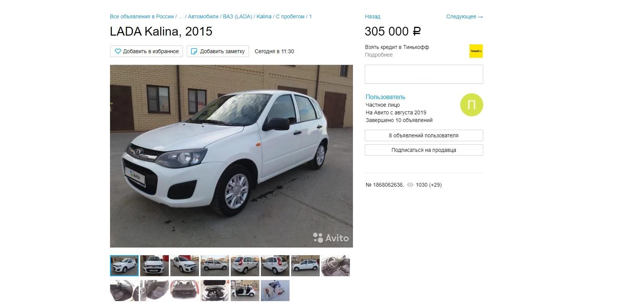Click the yellow Tinkoff logo icon
The width and height of the screenshot is (644, 303).
click(476, 51)
